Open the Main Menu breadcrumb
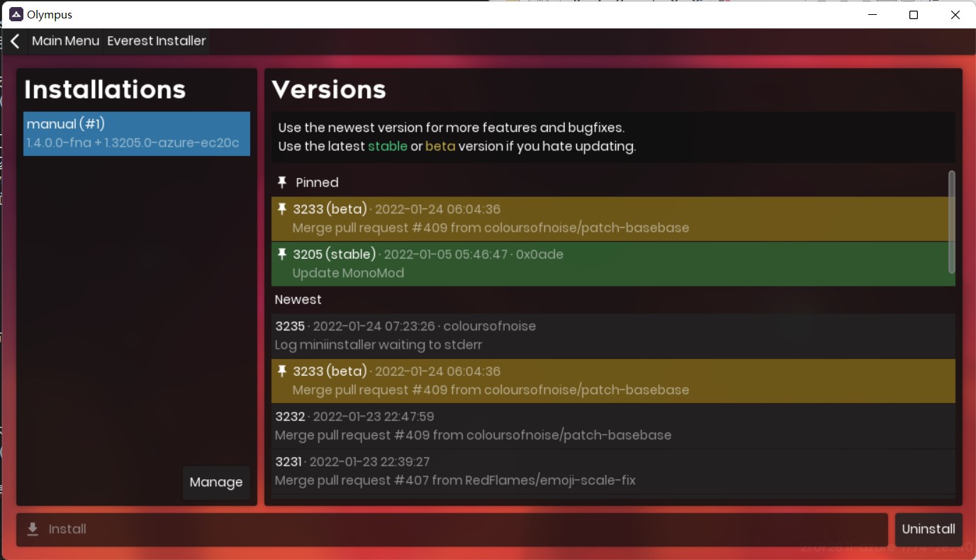 [65, 41]
